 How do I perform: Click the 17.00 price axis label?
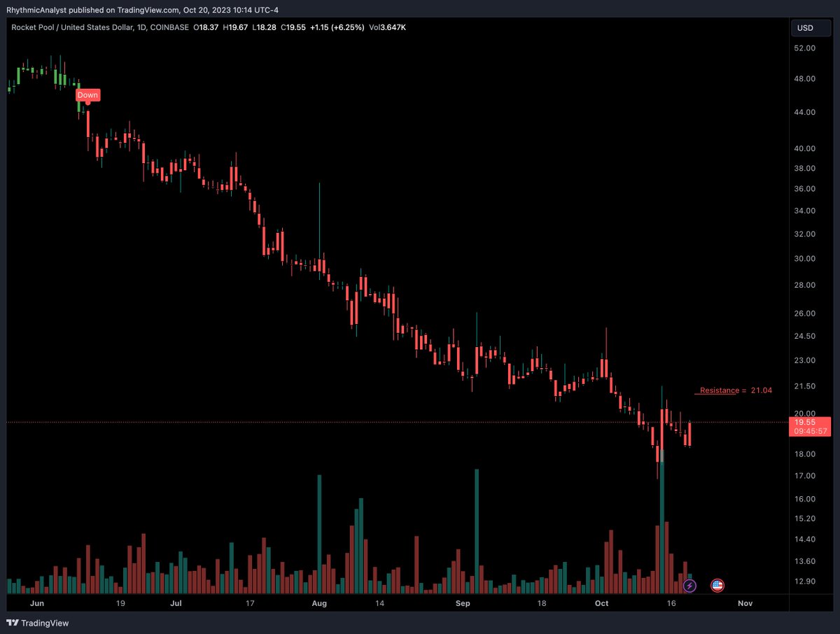click(x=806, y=476)
